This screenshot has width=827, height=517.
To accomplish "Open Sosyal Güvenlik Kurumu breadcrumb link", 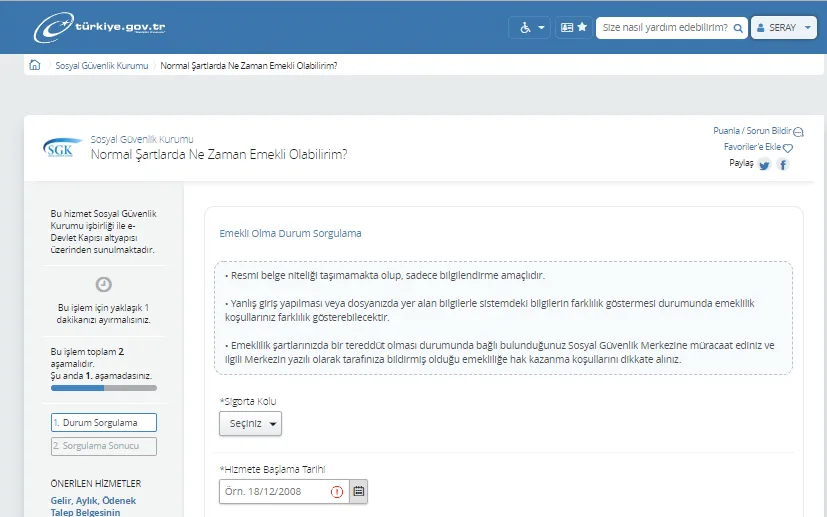I will [102, 65].
